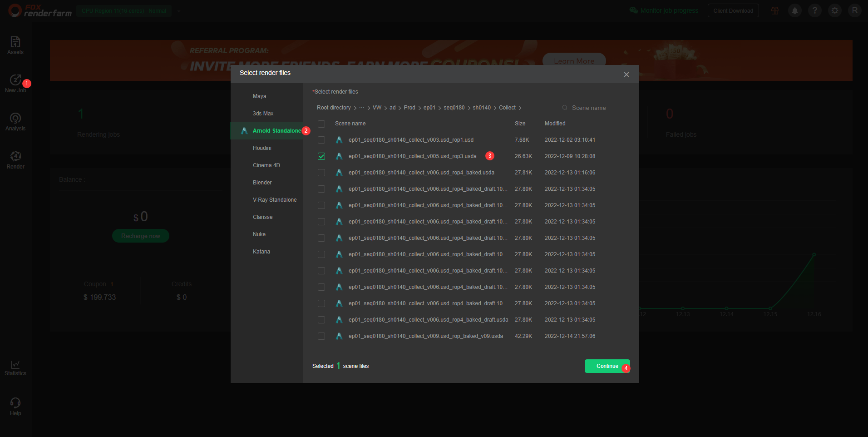Click the gift icon in the top bar
Screen dimensions: 868x437
[775, 10]
